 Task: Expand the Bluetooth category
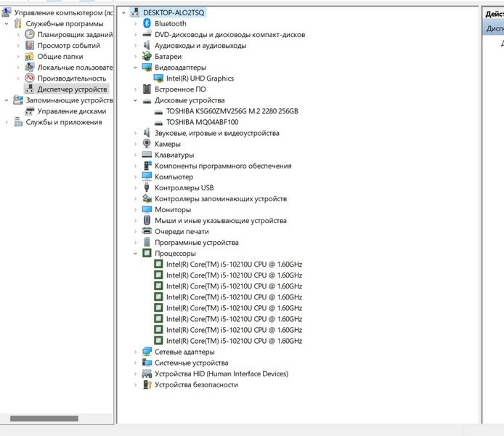135,24
